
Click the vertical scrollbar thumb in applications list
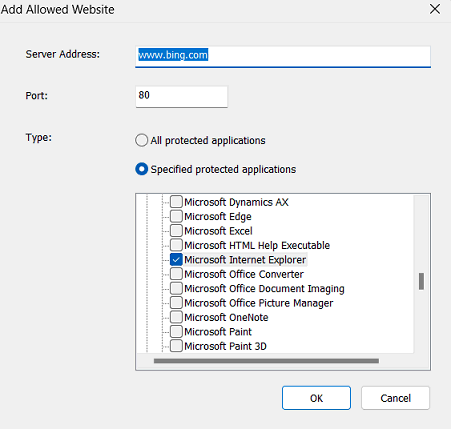click(x=421, y=281)
